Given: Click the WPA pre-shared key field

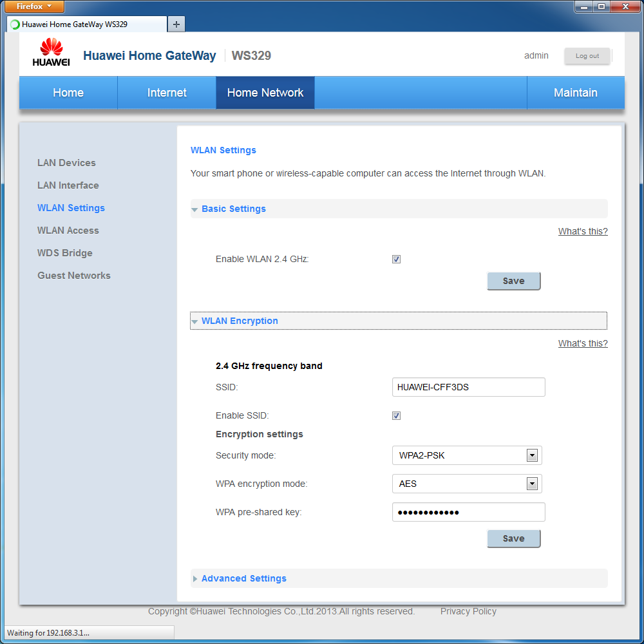Looking at the screenshot, I should point(469,512).
